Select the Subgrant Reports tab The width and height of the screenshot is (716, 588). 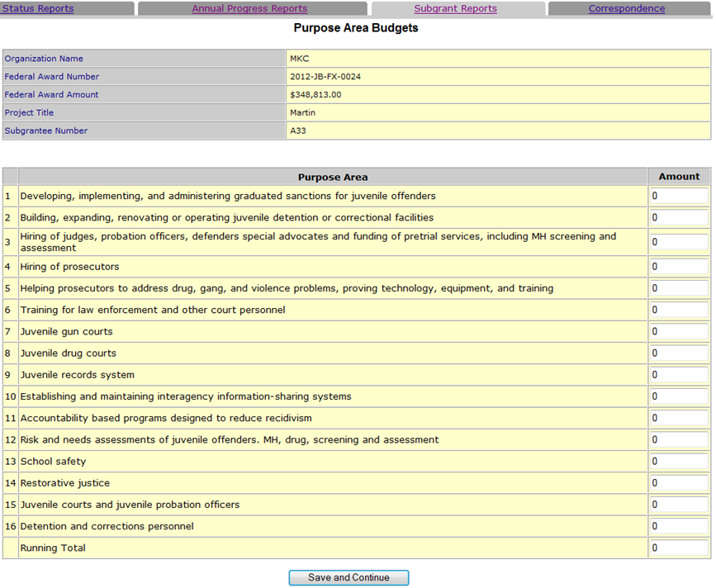coord(455,8)
